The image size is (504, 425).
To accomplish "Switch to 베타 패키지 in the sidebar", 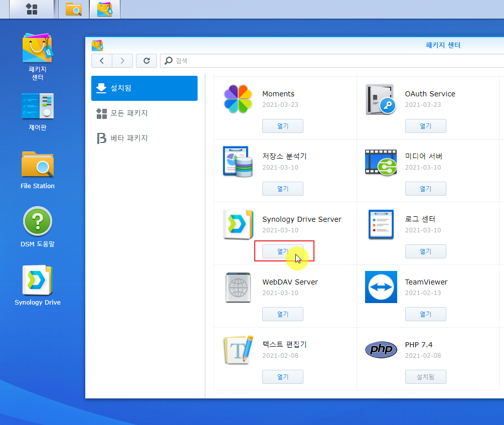I will tap(144, 138).
